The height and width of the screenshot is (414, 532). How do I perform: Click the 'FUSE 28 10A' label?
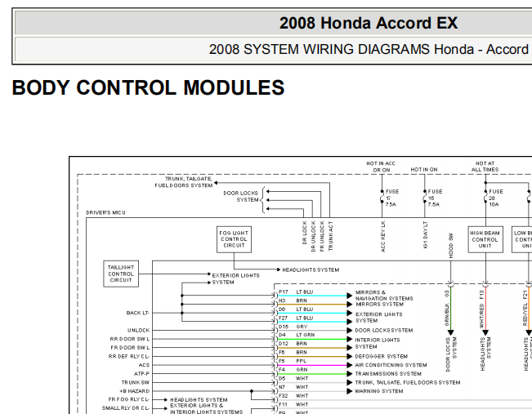(x=495, y=198)
